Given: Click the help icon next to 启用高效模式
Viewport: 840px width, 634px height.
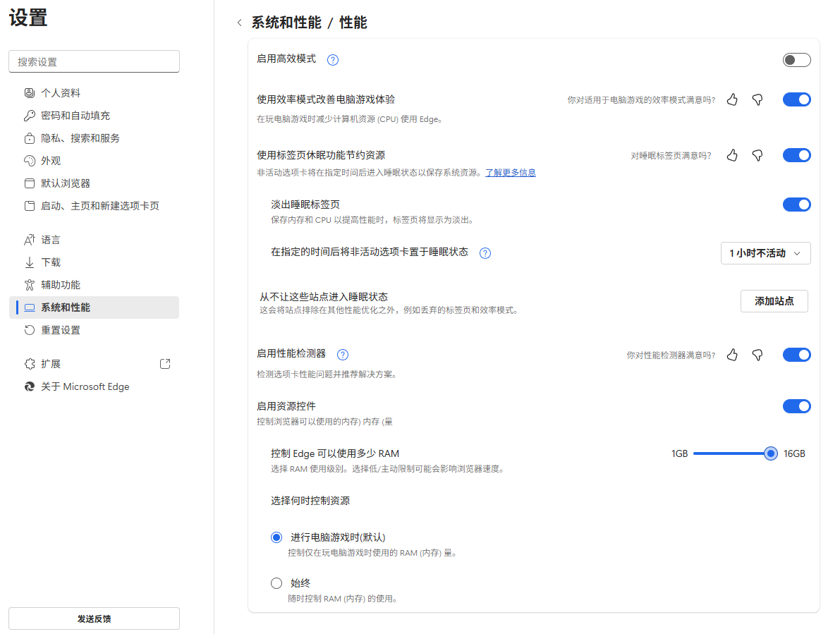Looking at the screenshot, I should click(x=332, y=59).
